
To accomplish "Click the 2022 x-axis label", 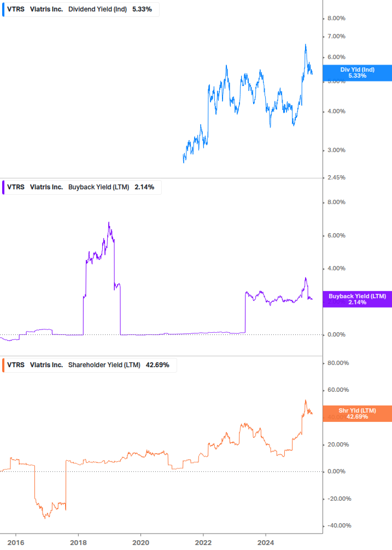I will click(203, 543).
